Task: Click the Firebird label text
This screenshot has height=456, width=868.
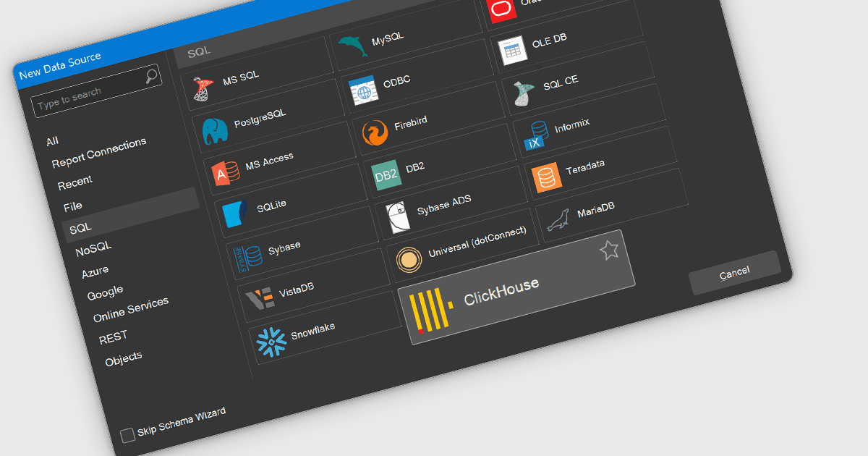Action: (412, 123)
